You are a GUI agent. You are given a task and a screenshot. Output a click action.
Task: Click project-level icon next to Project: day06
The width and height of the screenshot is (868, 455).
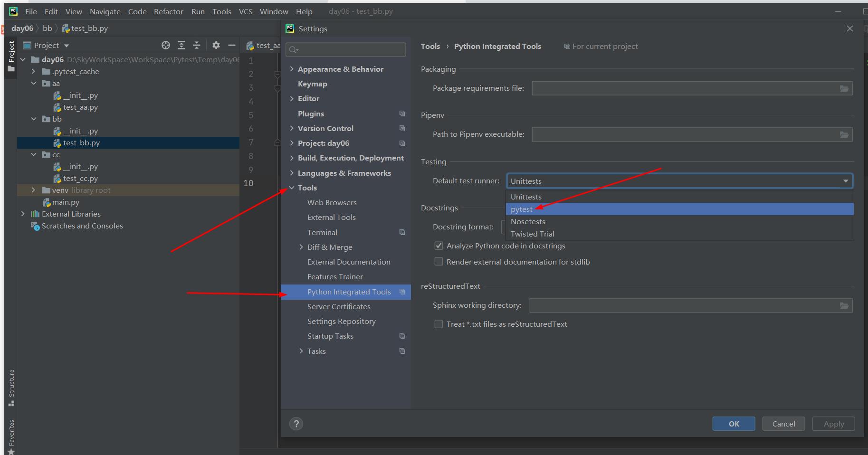[x=402, y=143]
